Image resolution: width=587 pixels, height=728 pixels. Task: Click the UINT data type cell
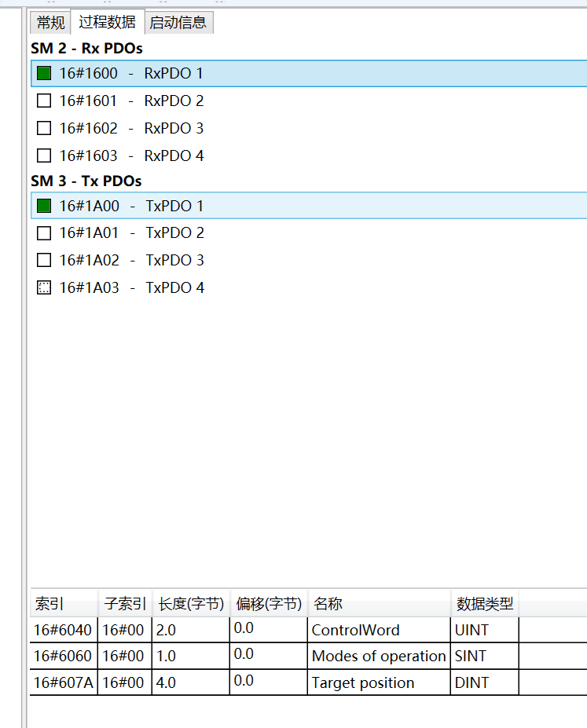tap(484, 630)
